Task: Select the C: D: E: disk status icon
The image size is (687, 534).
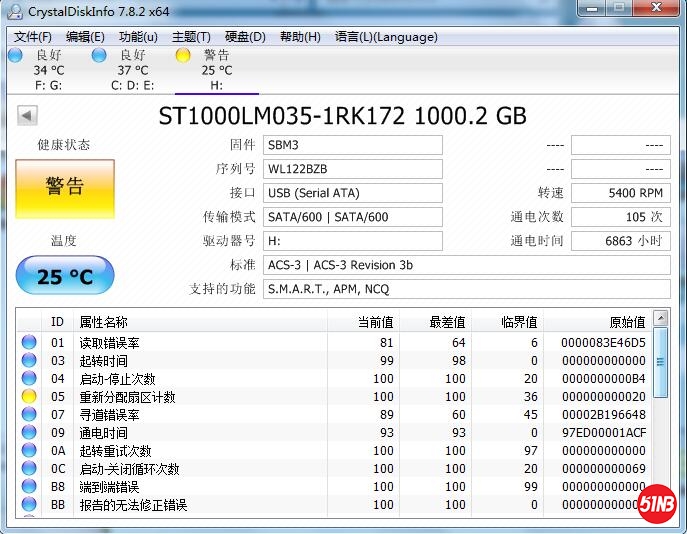Action: 98,56
